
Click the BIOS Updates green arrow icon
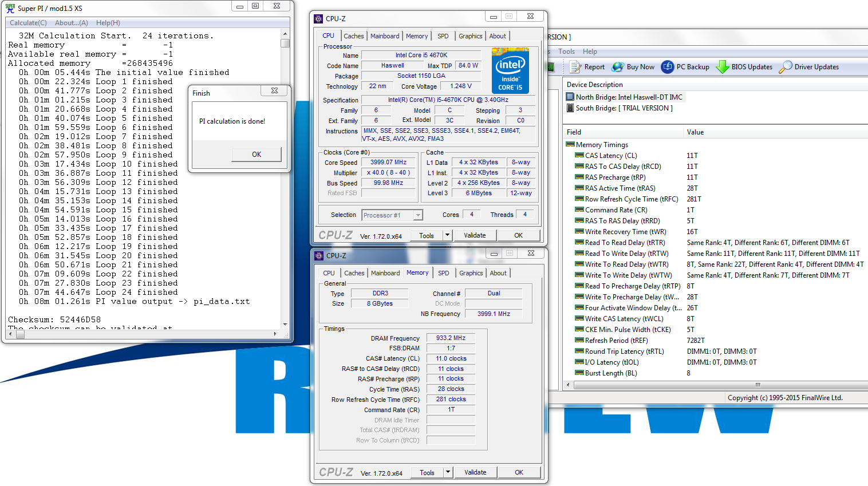[722, 67]
